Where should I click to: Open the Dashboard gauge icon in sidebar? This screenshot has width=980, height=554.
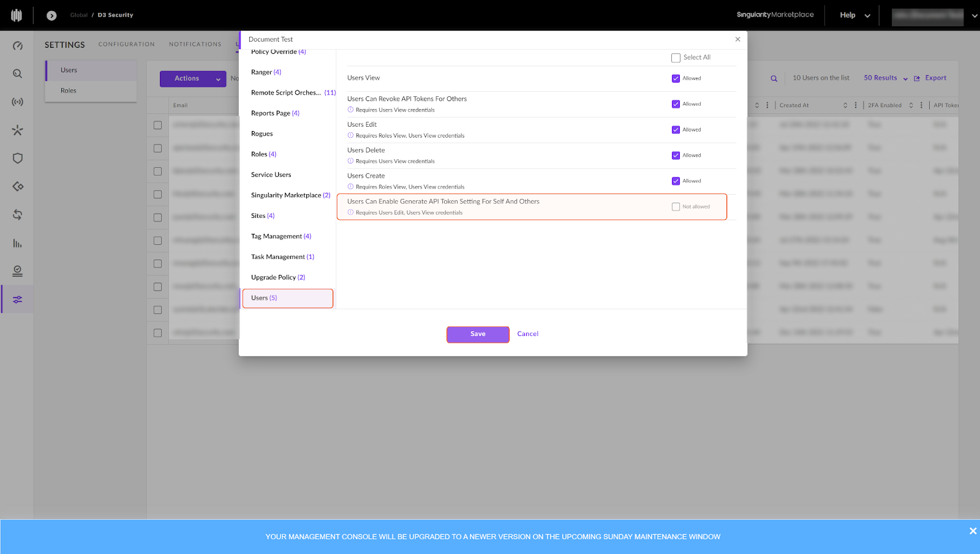tap(18, 46)
